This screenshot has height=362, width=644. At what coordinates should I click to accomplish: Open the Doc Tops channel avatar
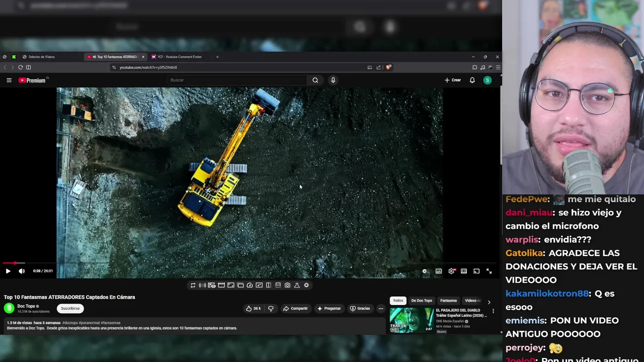9,308
